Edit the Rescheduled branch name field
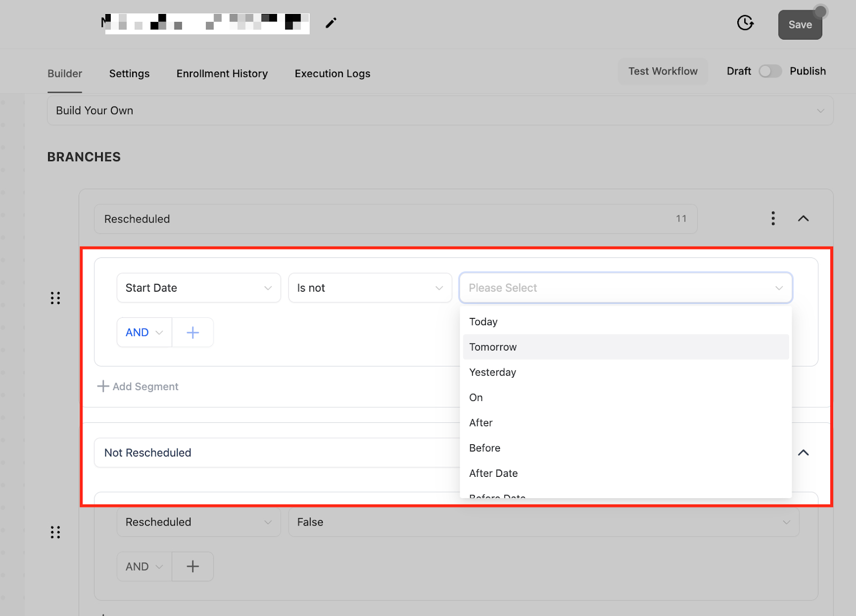 (395, 219)
